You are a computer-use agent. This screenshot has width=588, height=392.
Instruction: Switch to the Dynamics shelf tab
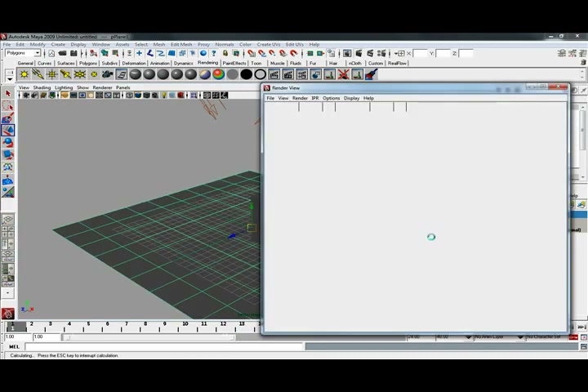184,63
